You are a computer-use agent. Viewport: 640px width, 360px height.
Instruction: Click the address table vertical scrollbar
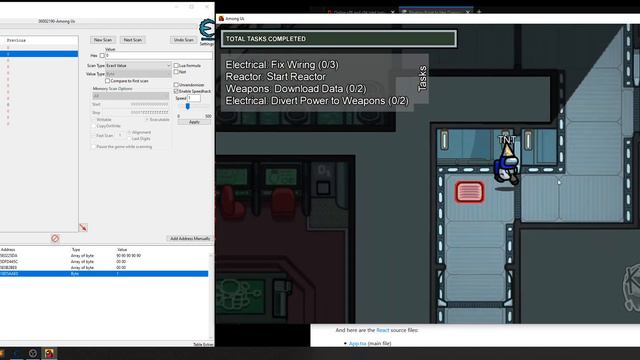tap(211, 296)
